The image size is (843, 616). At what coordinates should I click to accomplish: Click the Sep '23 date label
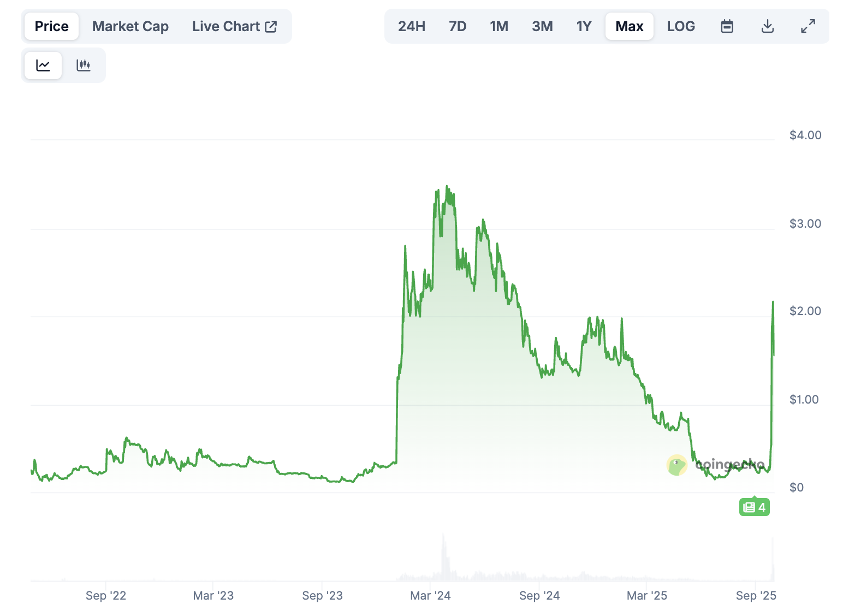coord(323,596)
